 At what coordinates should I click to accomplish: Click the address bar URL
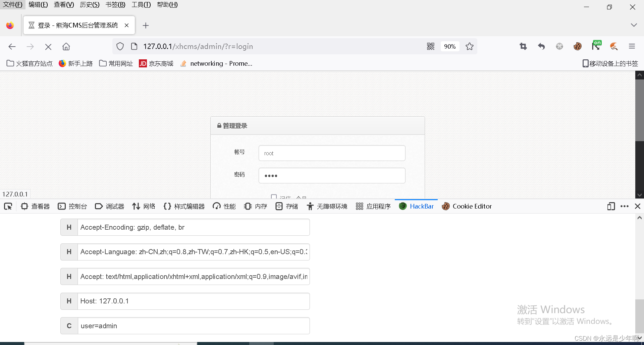point(198,46)
